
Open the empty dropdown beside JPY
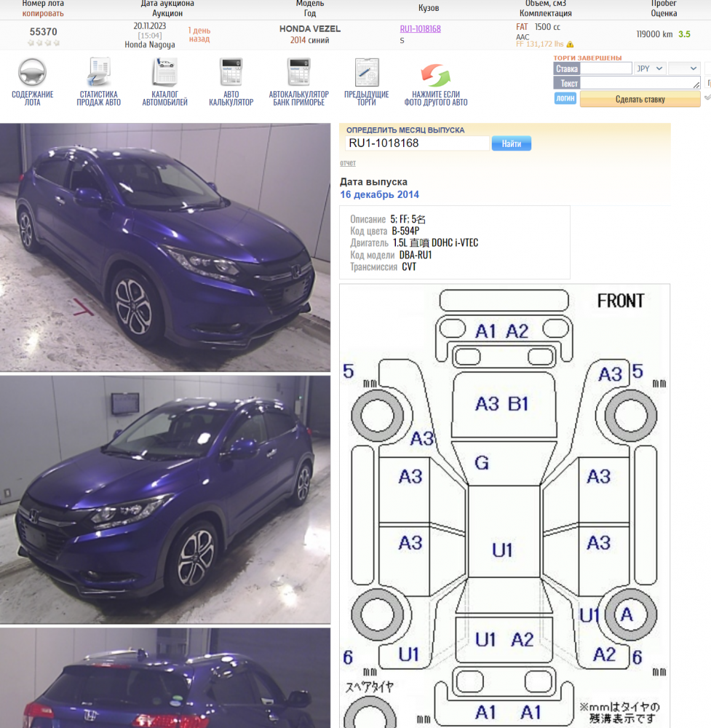pyautogui.click(x=684, y=68)
